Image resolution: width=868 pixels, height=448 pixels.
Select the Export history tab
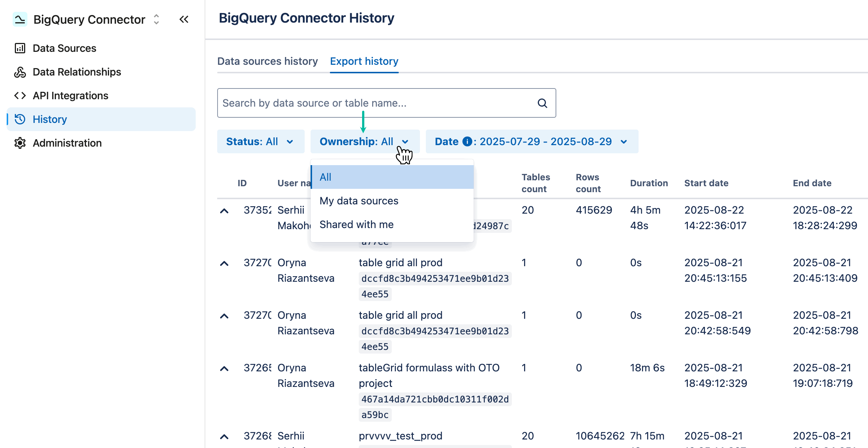pos(364,61)
